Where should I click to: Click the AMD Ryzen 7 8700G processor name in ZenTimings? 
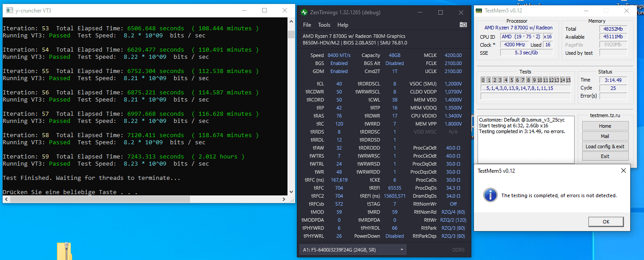click(x=354, y=36)
